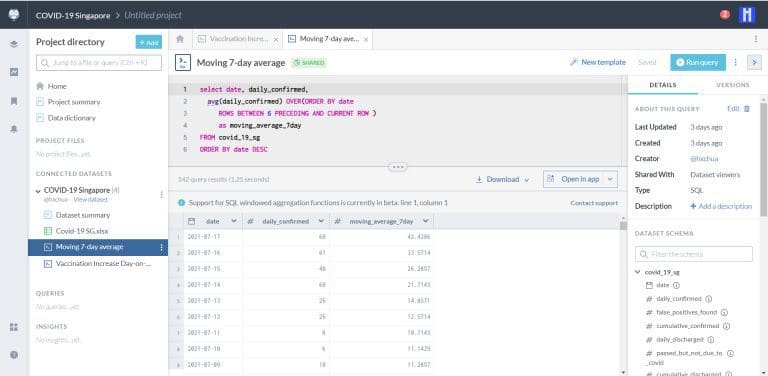Open Covid-19 SG.xlsx file
This screenshot has height=376, width=768.
tap(82, 231)
